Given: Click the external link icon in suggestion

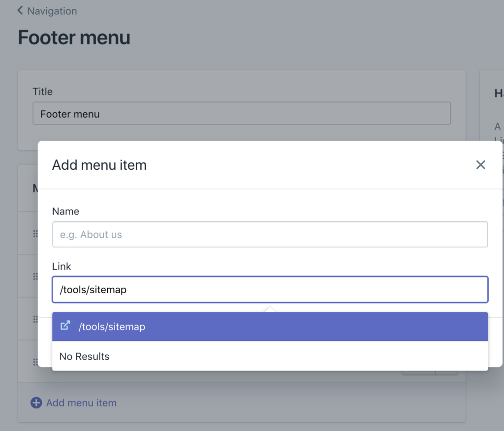Looking at the screenshot, I should tap(65, 326).
